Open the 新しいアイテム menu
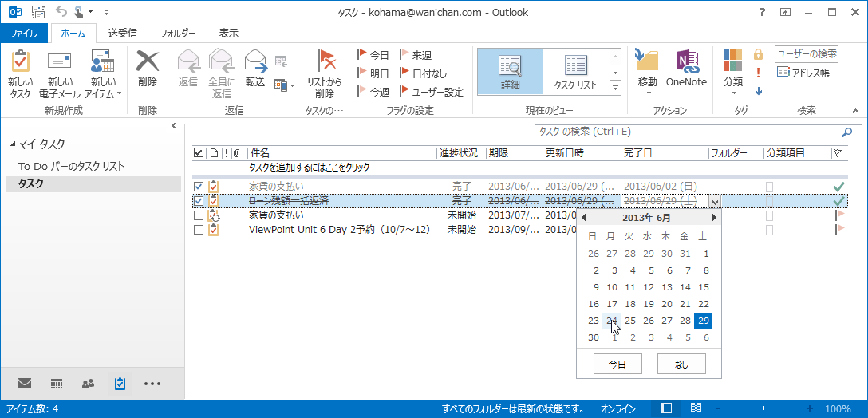Viewport: 868px width, 418px height. click(x=102, y=74)
